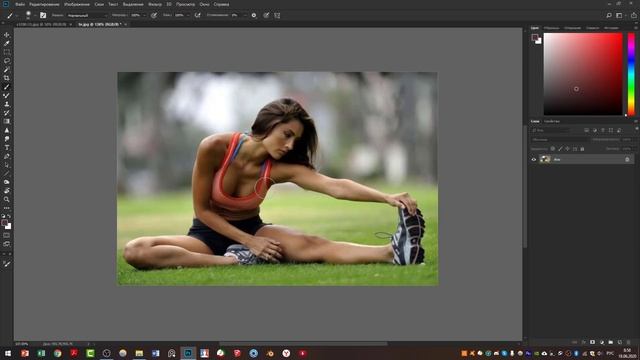Click the share icon in the top right corner
Screen dimensions: 640x360
(x=633, y=15)
